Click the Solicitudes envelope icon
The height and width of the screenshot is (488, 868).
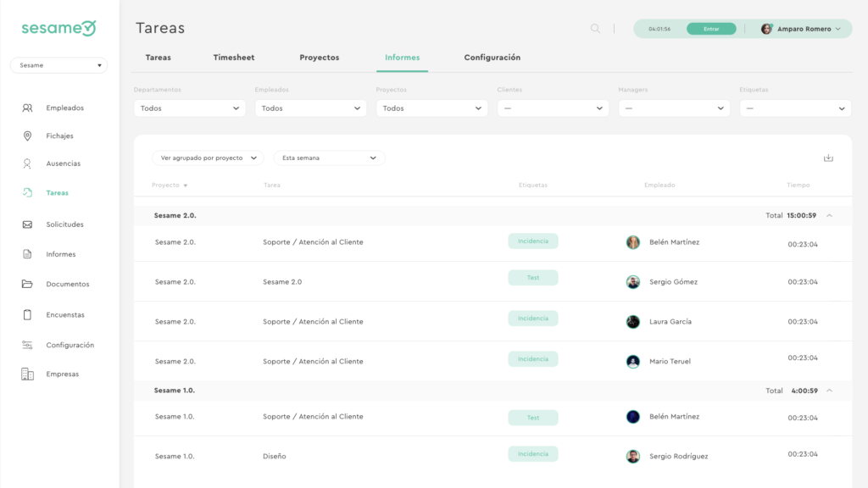click(x=27, y=225)
